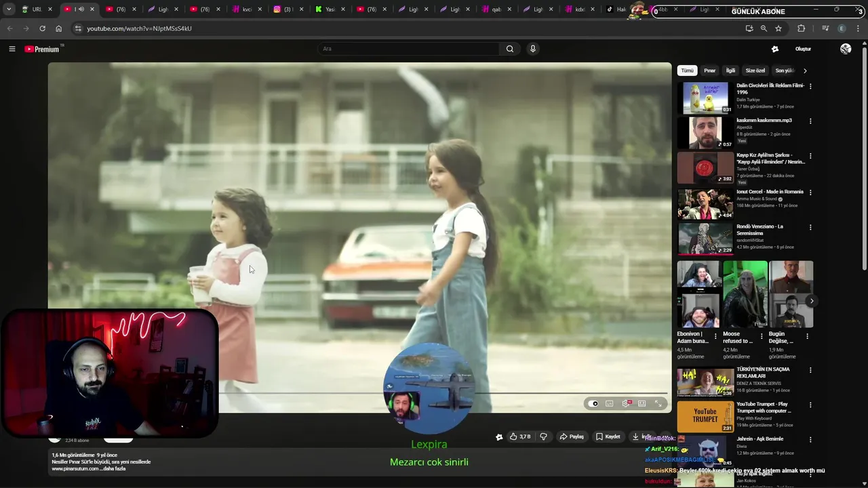Show more filter chips with right arrow

(x=805, y=70)
